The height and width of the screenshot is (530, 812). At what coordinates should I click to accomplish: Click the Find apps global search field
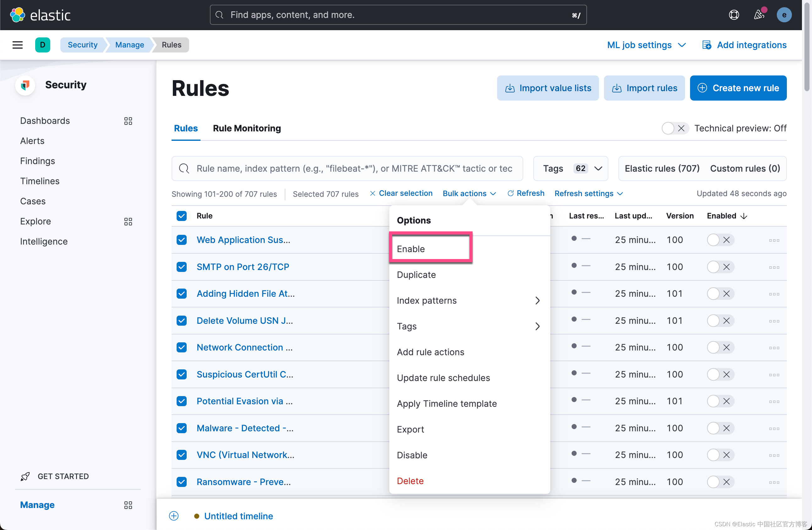(398, 15)
